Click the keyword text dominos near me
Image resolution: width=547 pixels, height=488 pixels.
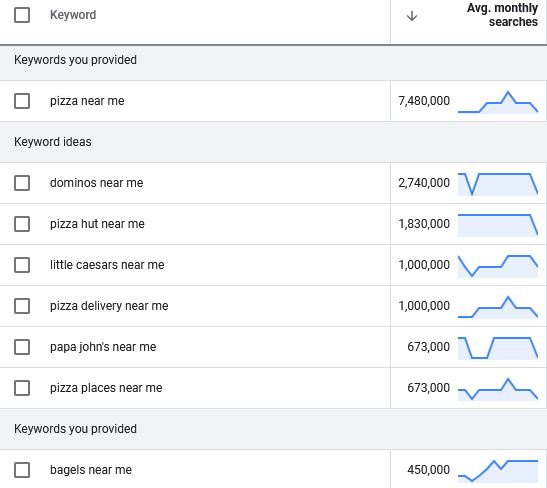tap(97, 183)
